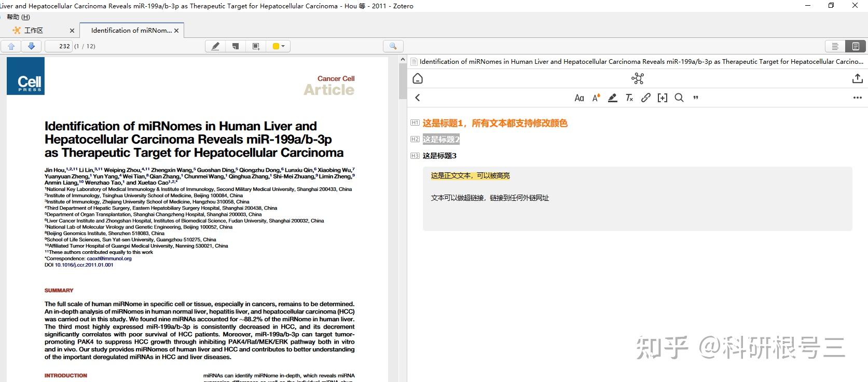Open the font color tool
The image size is (868, 382).
tap(596, 98)
